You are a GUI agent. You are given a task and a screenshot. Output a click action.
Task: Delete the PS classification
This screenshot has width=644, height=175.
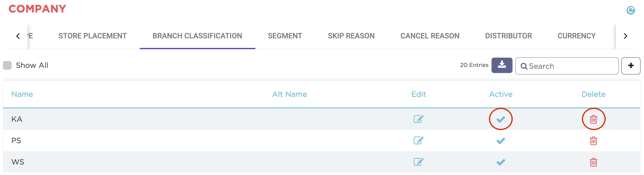[593, 141]
